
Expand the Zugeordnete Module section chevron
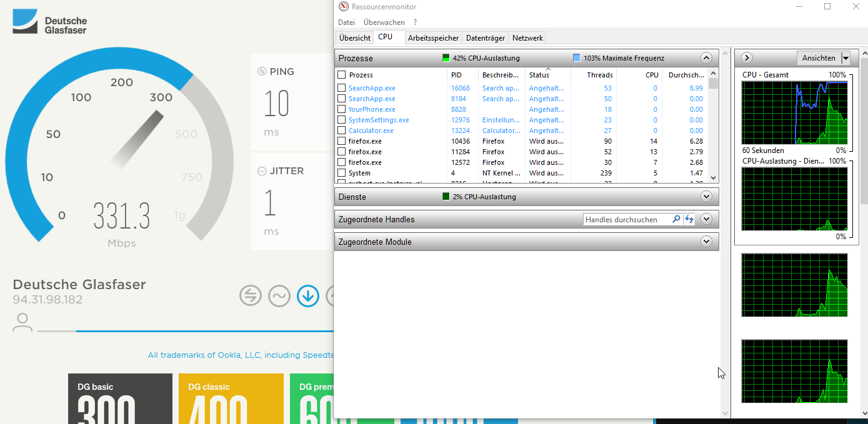tap(707, 242)
